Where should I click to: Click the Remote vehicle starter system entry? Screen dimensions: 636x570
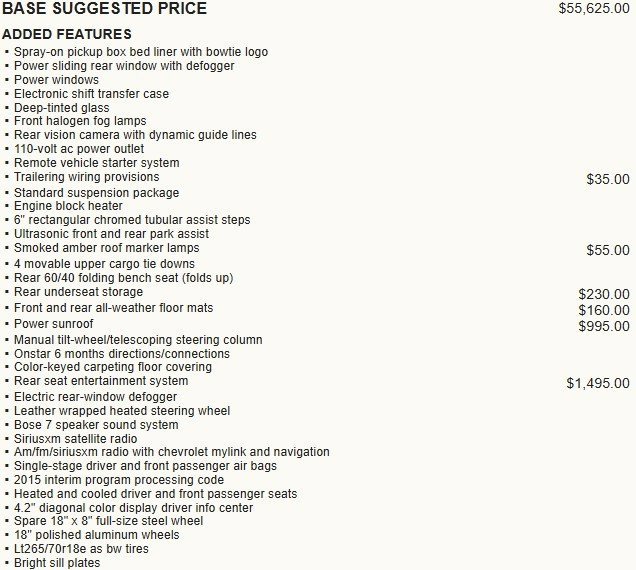96,163
